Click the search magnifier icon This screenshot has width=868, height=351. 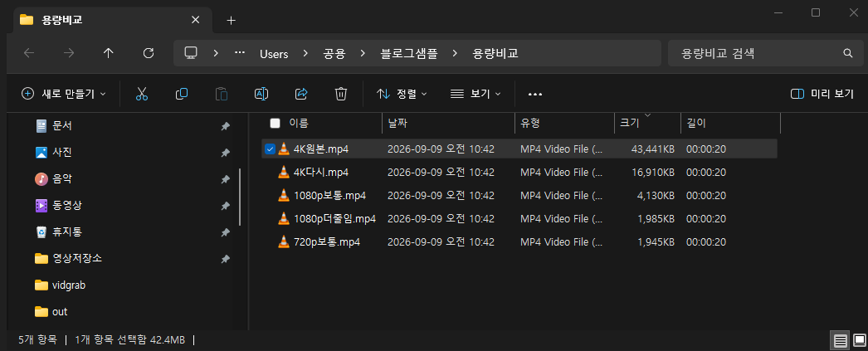847,53
